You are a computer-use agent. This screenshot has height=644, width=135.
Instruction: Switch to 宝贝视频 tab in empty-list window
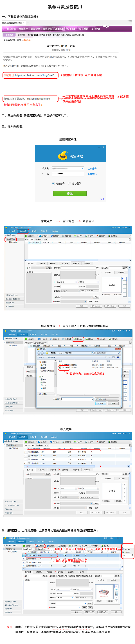121,272
